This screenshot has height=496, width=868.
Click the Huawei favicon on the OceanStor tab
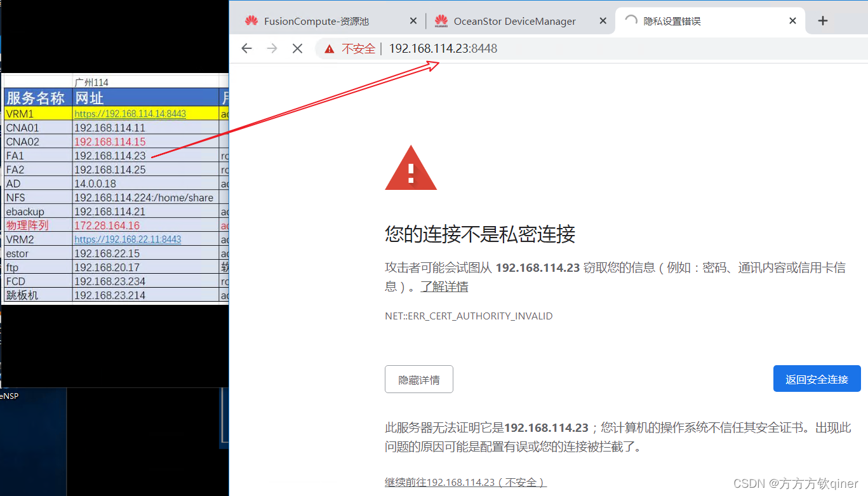click(x=441, y=21)
